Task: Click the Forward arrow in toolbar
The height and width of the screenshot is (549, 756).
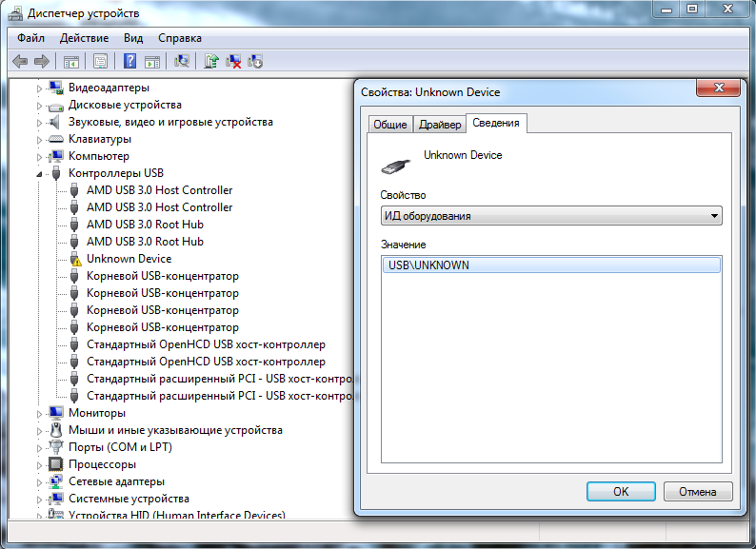Action: [42, 61]
